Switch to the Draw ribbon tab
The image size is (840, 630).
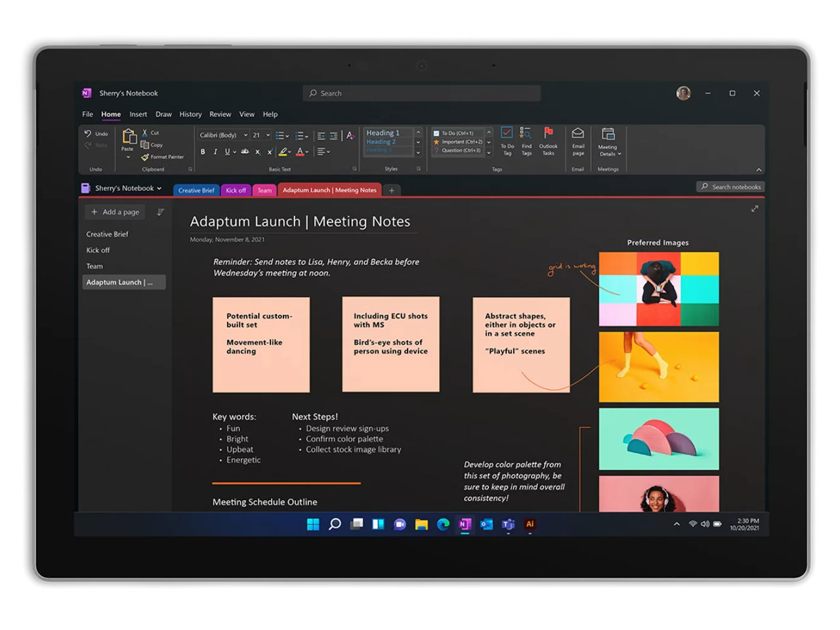point(163,114)
